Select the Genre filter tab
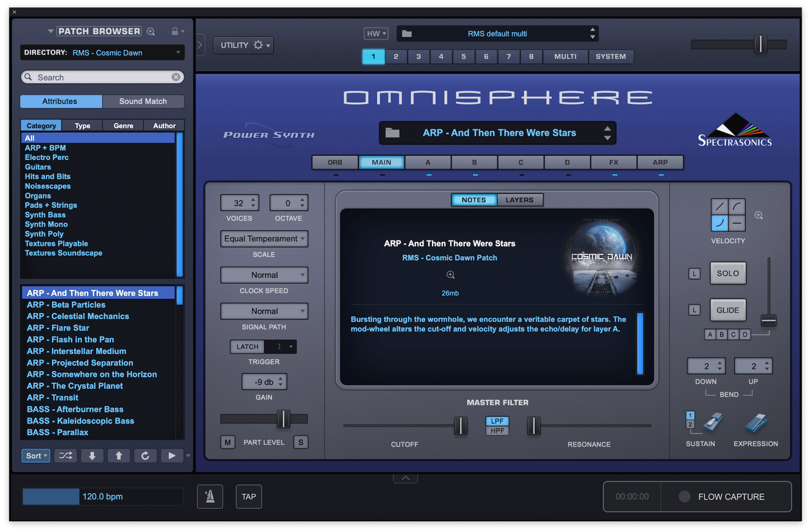 pyautogui.click(x=123, y=125)
